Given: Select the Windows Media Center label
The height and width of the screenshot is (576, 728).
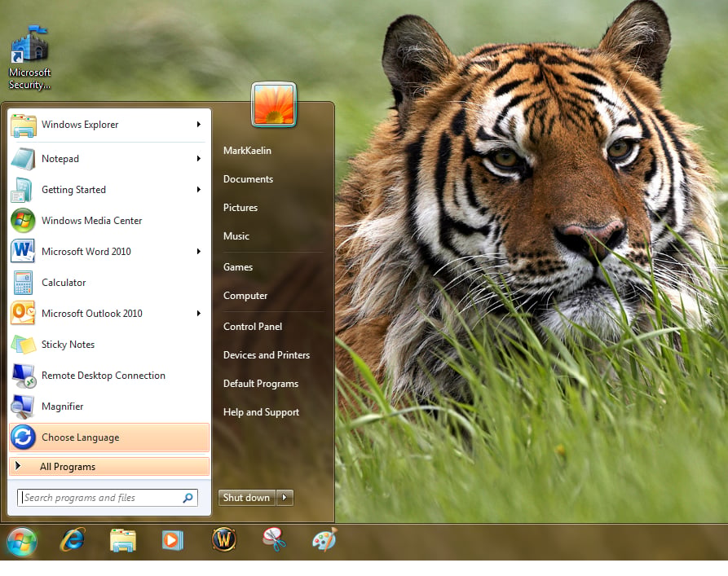Looking at the screenshot, I should [x=92, y=221].
